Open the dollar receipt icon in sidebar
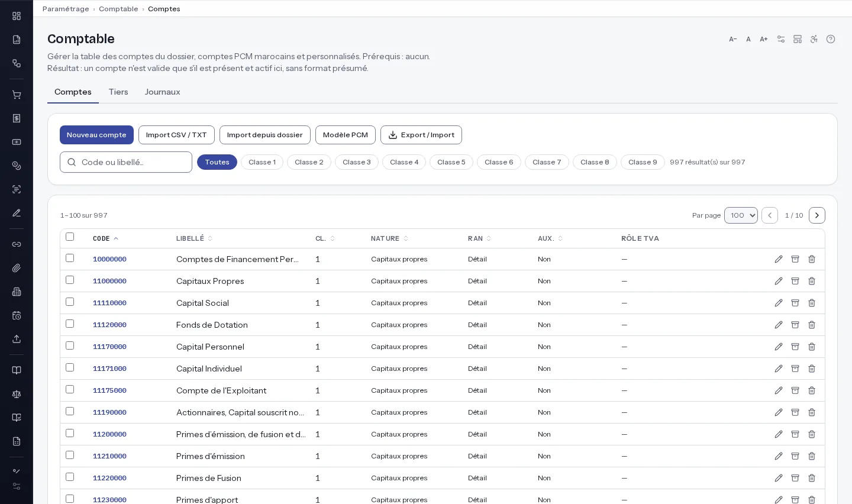 tap(17, 118)
